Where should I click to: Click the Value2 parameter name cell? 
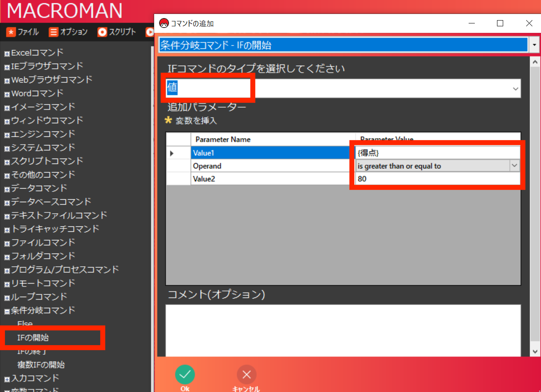[x=273, y=179]
